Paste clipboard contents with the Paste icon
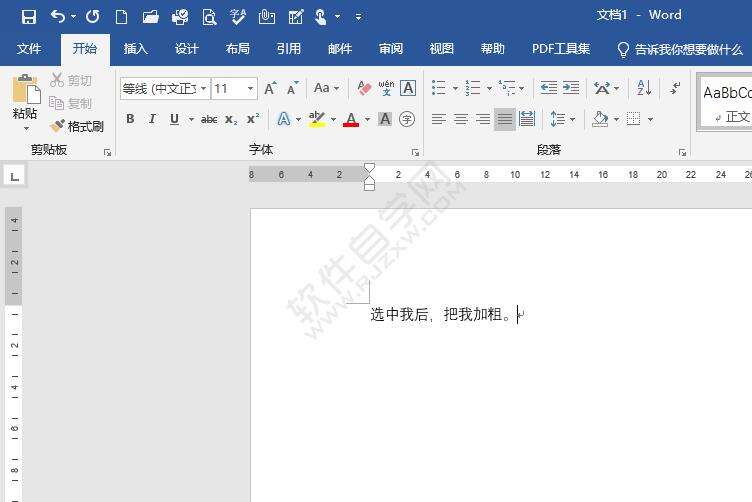Image resolution: width=752 pixels, height=502 pixels. click(x=25, y=89)
